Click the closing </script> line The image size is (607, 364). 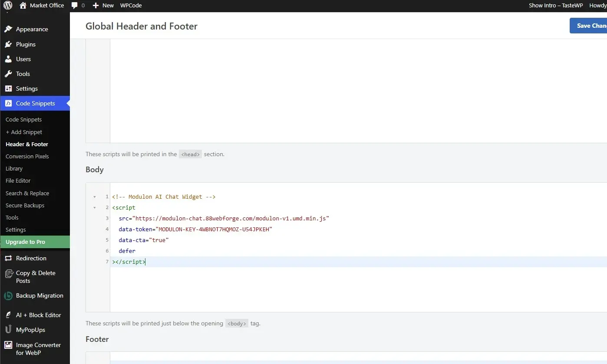coord(129,262)
